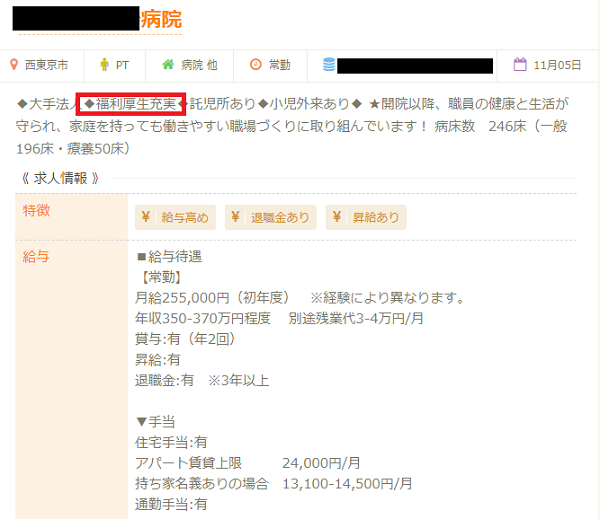Select the 給与高め feature tag

tap(175, 217)
